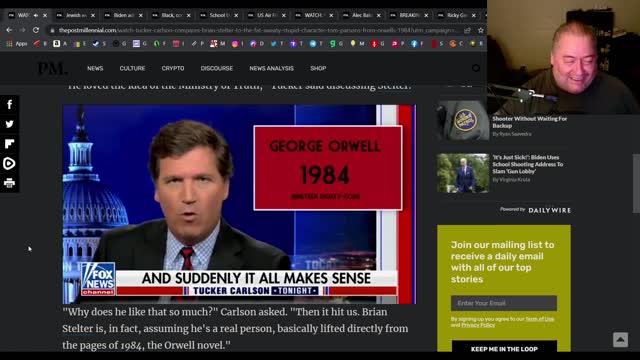Viewport: 640px width, 360px height.
Task: Open the lightbulb M bookmark
Action: pyautogui.click(x=353, y=43)
